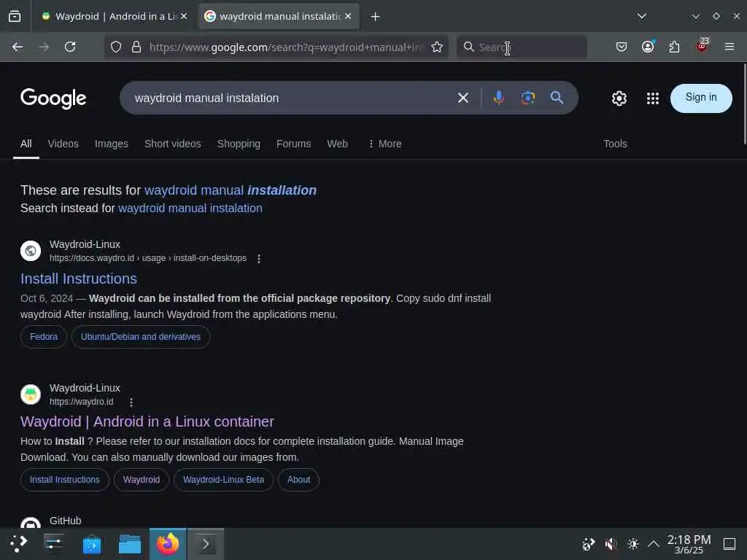The height and width of the screenshot is (560, 747).
Task: Go forward with the forward arrow
Action: click(44, 47)
